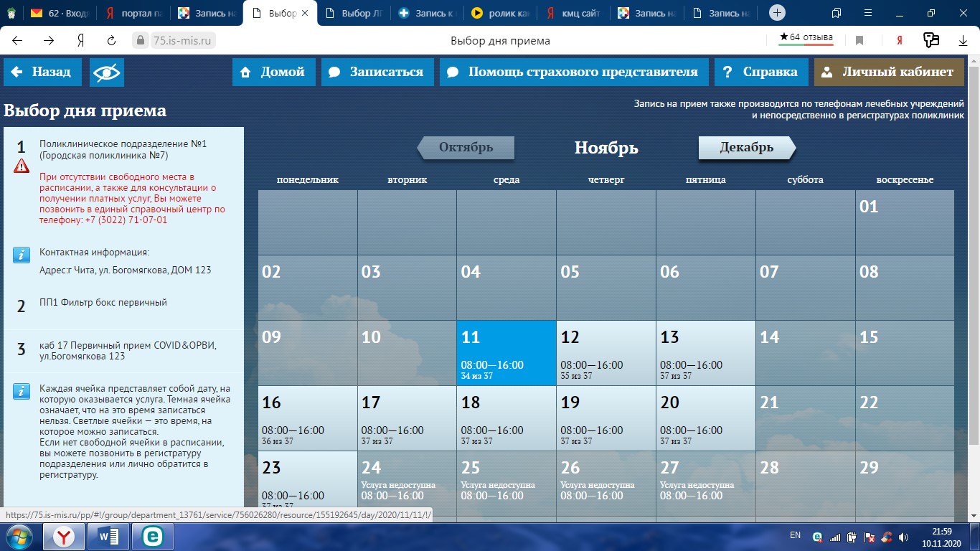Select November 16 appointment day
The width and height of the screenshot is (980, 551).
point(307,418)
